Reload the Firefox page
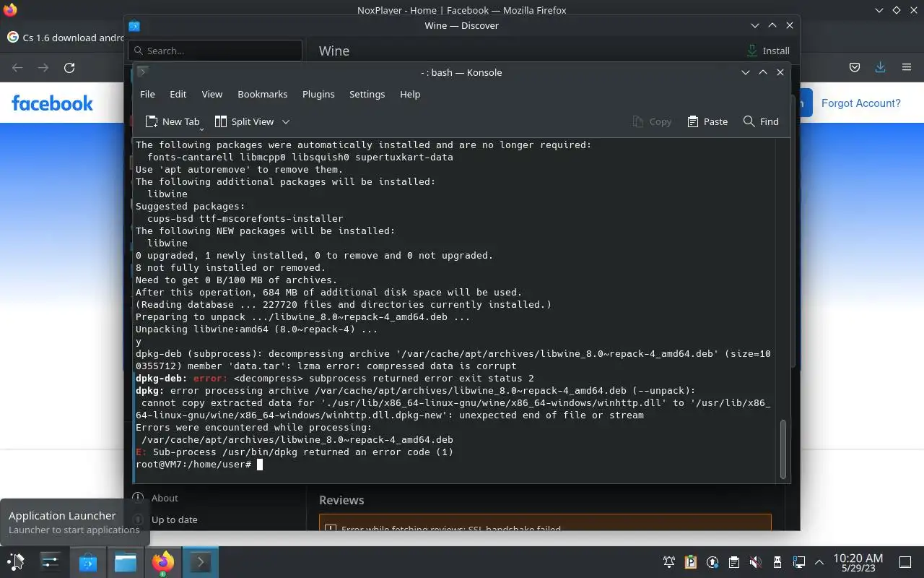This screenshot has width=924, height=578. [69, 67]
